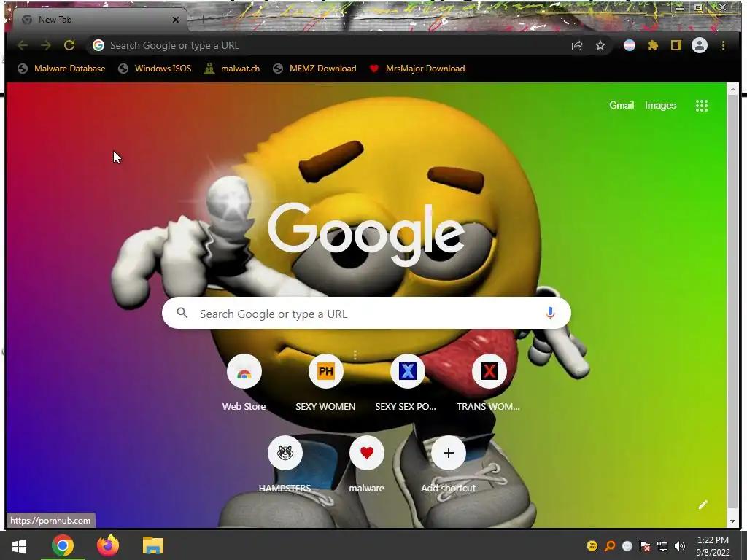Start voice search with the microphone icon
This screenshot has height=560, width=747.
550,313
